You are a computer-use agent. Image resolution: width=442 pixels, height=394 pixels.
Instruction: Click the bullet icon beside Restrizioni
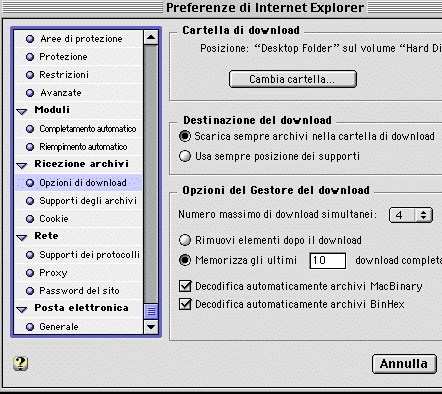(30, 75)
